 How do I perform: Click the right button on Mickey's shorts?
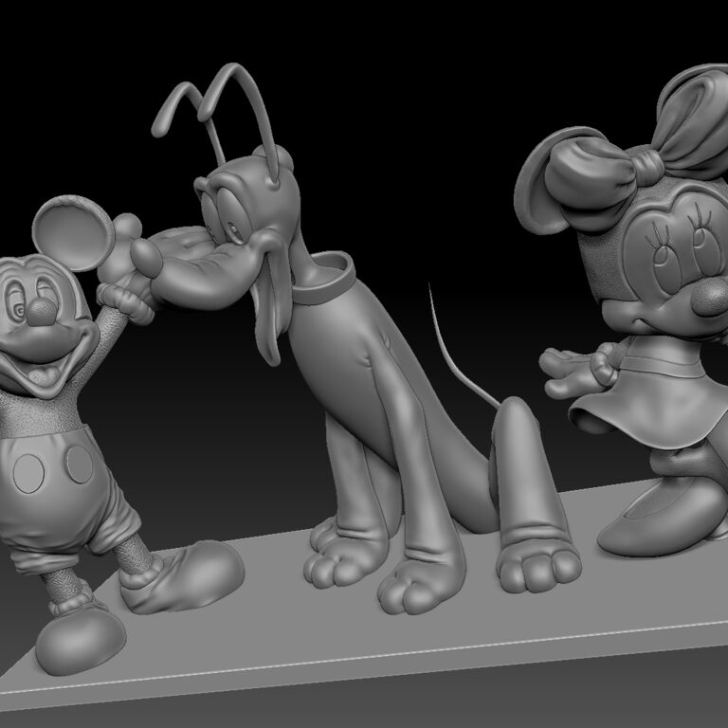[80, 464]
